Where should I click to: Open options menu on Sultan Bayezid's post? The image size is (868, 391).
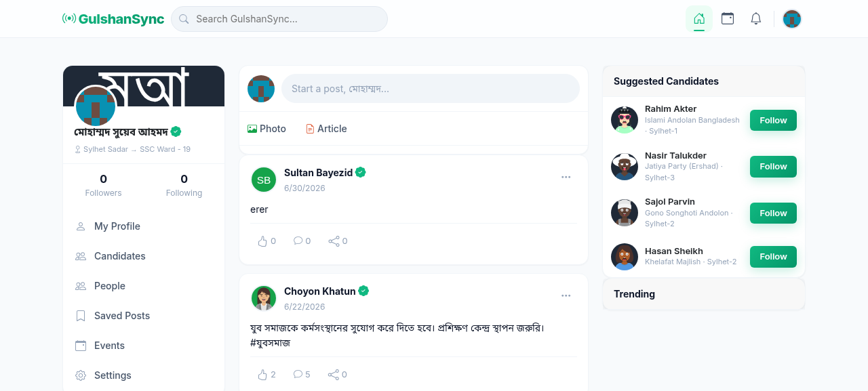[566, 178]
